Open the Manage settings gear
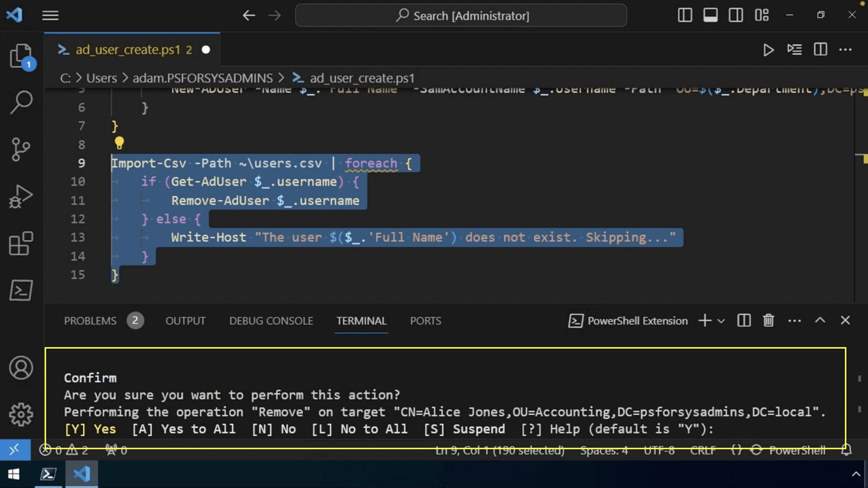Viewport: 868px width, 488px height. coord(21,414)
